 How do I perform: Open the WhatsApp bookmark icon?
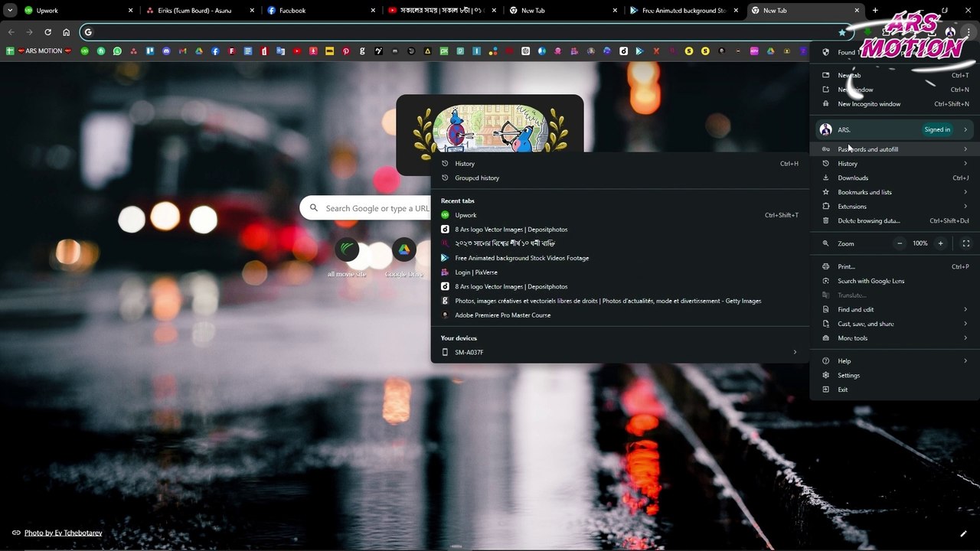click(117, 51)
